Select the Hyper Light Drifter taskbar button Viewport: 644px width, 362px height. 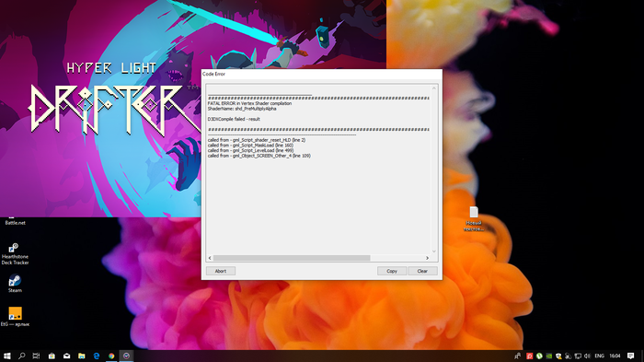tap(127, 356)
